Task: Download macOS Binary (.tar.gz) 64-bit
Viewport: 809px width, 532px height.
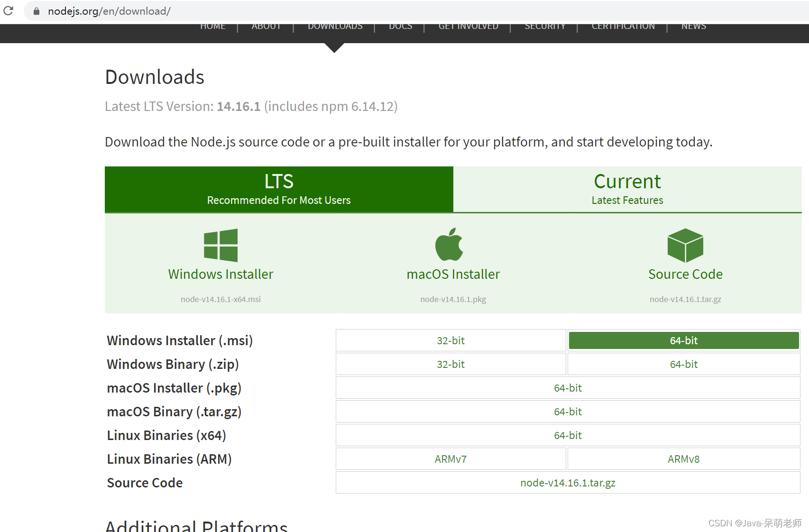Action: click(568, 412)
